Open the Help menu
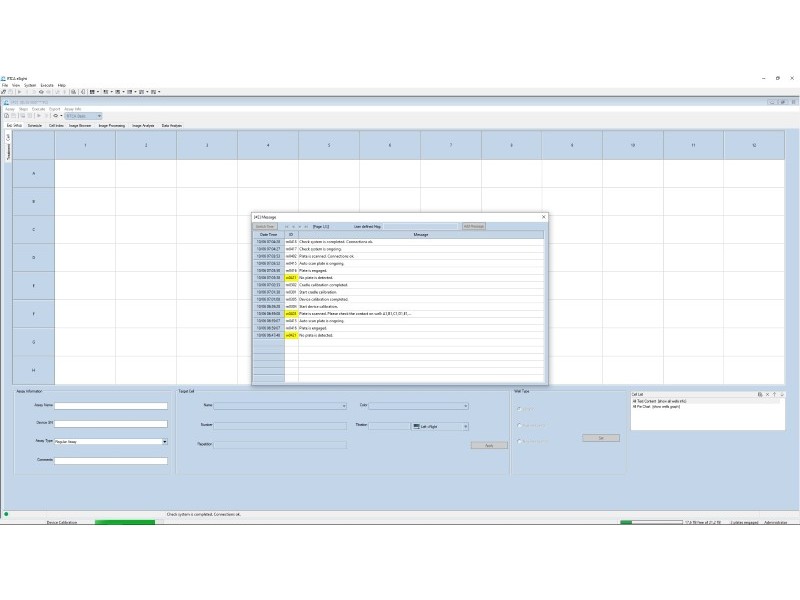Viewport: 800px width, 600px height. 62,85
